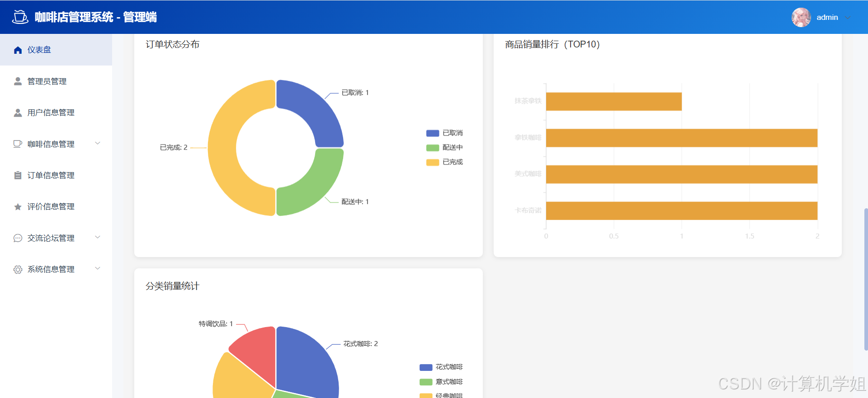This screenshot has width=868, height=398.
Task: Click the user info management person icon
Action: [18, 112]
